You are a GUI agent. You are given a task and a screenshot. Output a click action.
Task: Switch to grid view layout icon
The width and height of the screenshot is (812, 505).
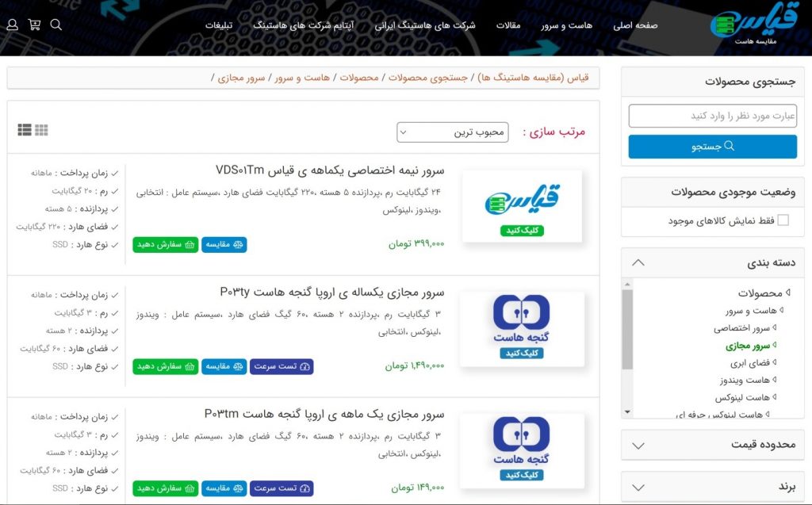(x=41, y=130)
